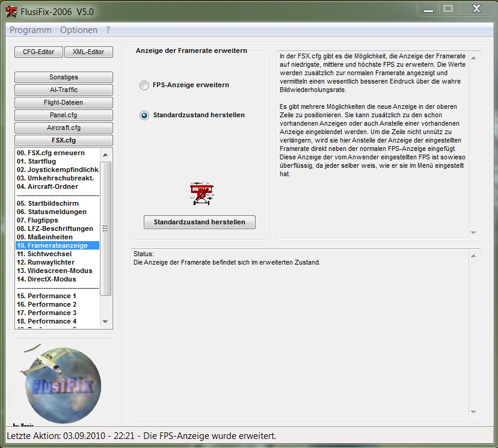This screenshot has width=498, height=448.
Task: Click the Status box scroll down arrow
Action: point(473,412)
